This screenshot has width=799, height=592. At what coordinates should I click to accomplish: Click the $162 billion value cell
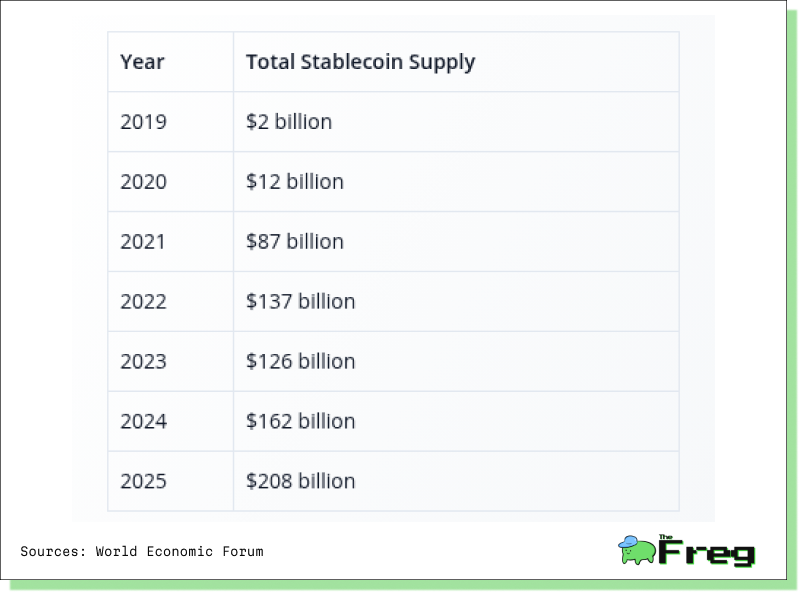[x=456, y=421]
